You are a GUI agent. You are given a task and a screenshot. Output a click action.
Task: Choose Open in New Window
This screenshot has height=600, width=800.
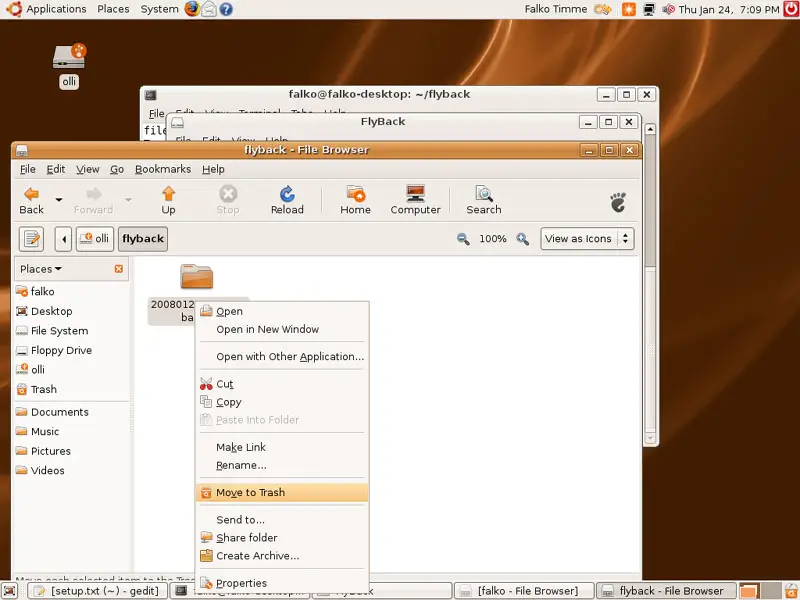[x=282, y=330]
